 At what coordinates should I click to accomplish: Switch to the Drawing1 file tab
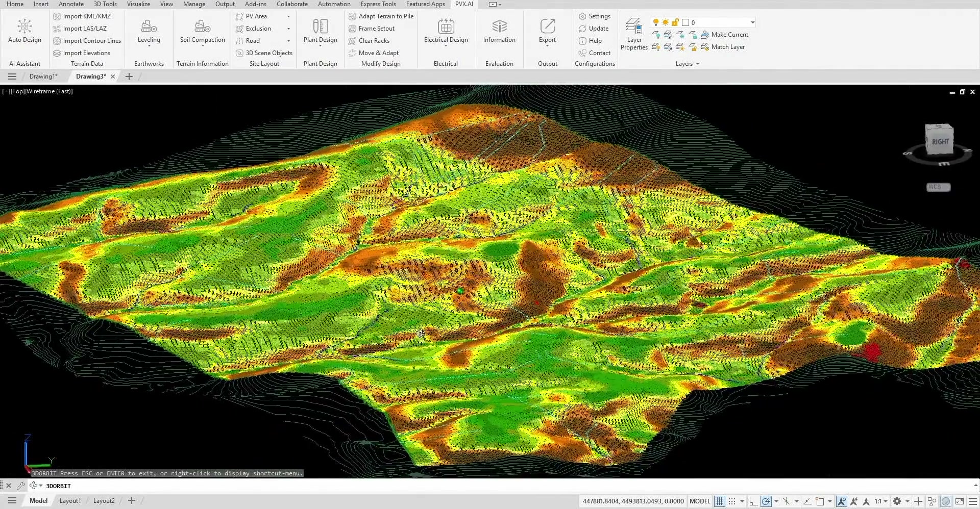coord(43,77)
